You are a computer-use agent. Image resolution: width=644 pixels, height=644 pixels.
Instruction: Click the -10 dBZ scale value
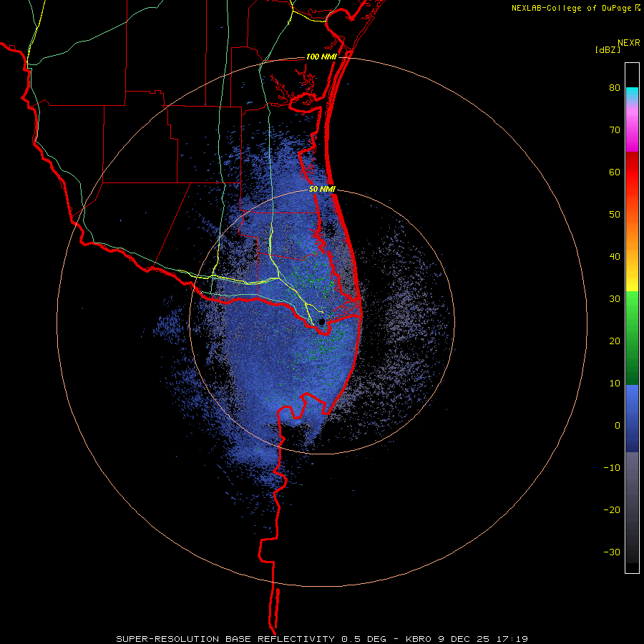612,468
